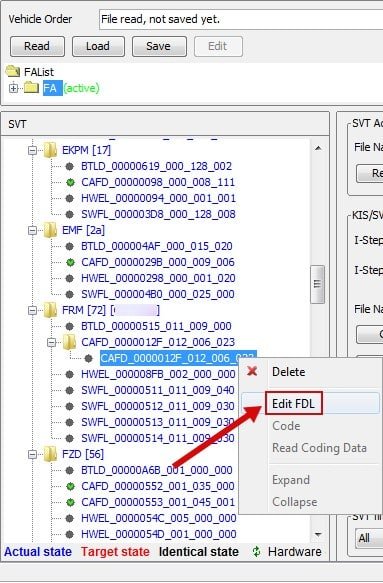Screen dimensions: 383x583
Task: Choose Edit FDL from context menu
Action: point(293,403)
